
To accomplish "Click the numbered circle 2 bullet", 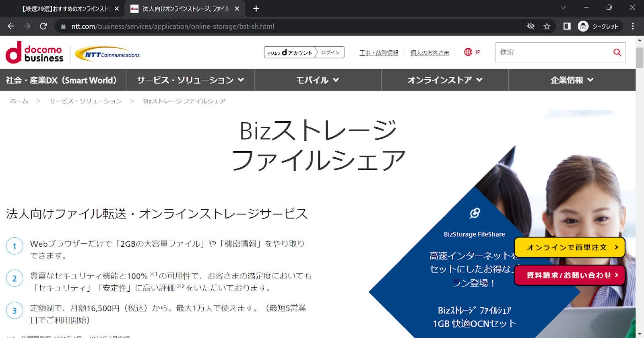I will coord(14,278).
